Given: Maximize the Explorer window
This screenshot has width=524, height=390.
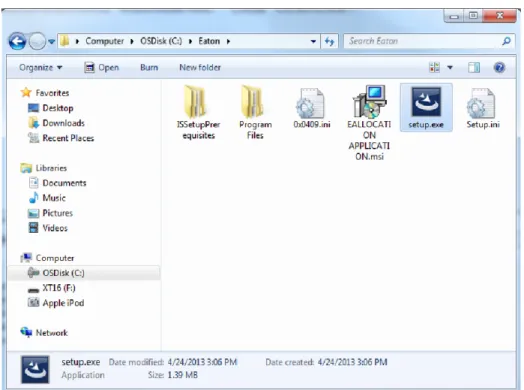Looking at the screenshot, I should click(473, 16).
